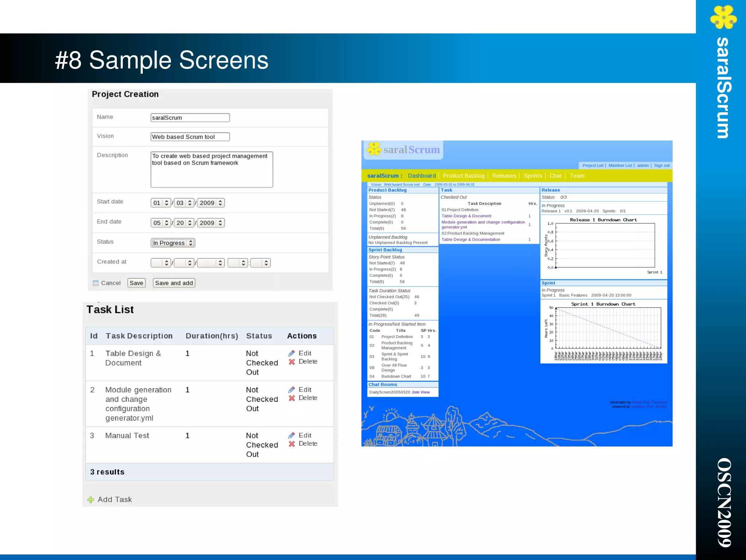This screenshot has width=746, height=560.
Task: Open the Chat tab
Action: point(555,176)
